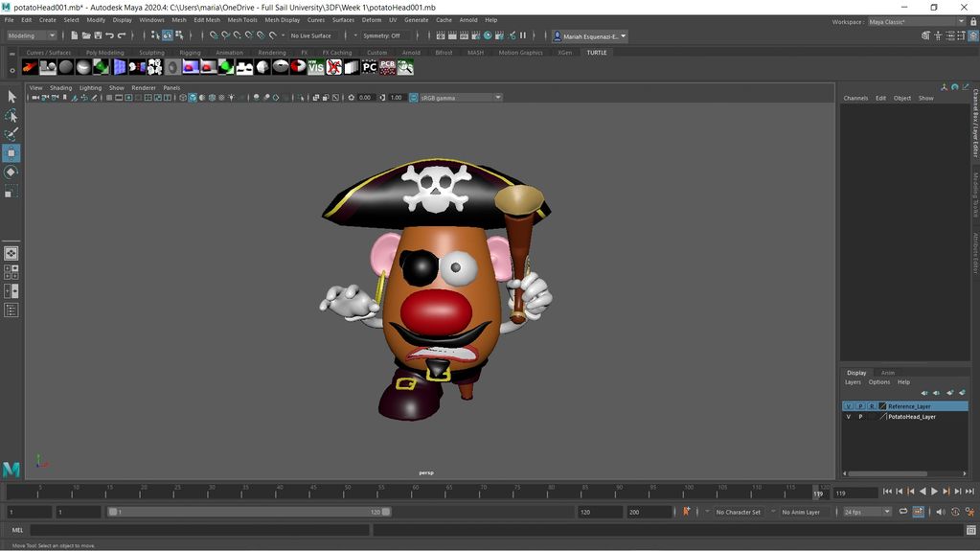Jump to start of playback range

887,492
